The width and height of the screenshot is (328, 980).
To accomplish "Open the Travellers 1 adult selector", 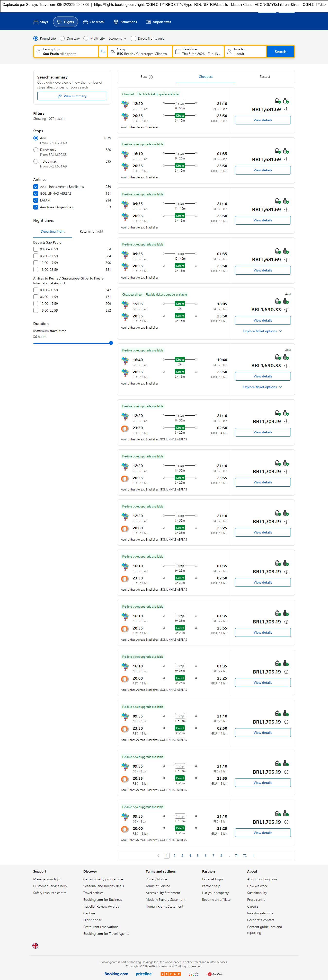I will (245, 52).
